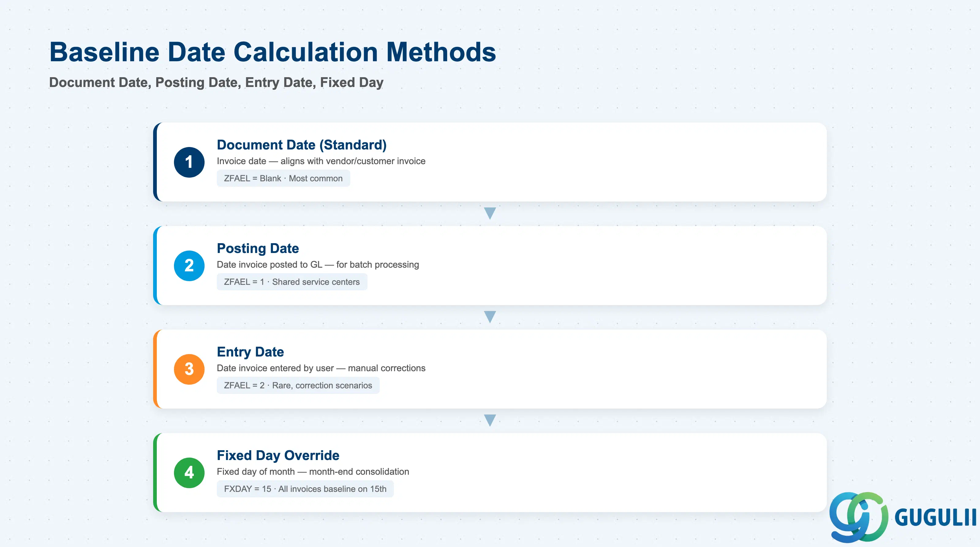
Task: Click the subtitle 'Document Date, Posting Date, Entry Date, Fixed Day'
Action: coord(216,82)
